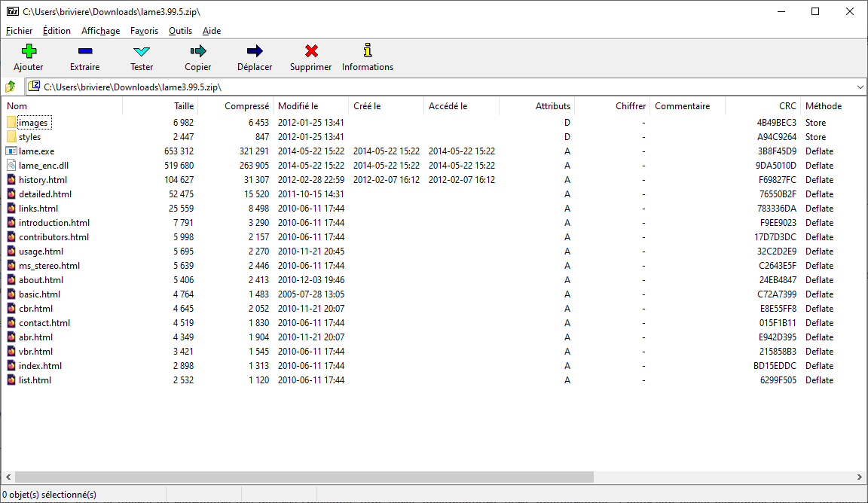The height and width of the screenshot is (503, 868).
Task: Click the basic.html file icon
Action: coord(11,294)
